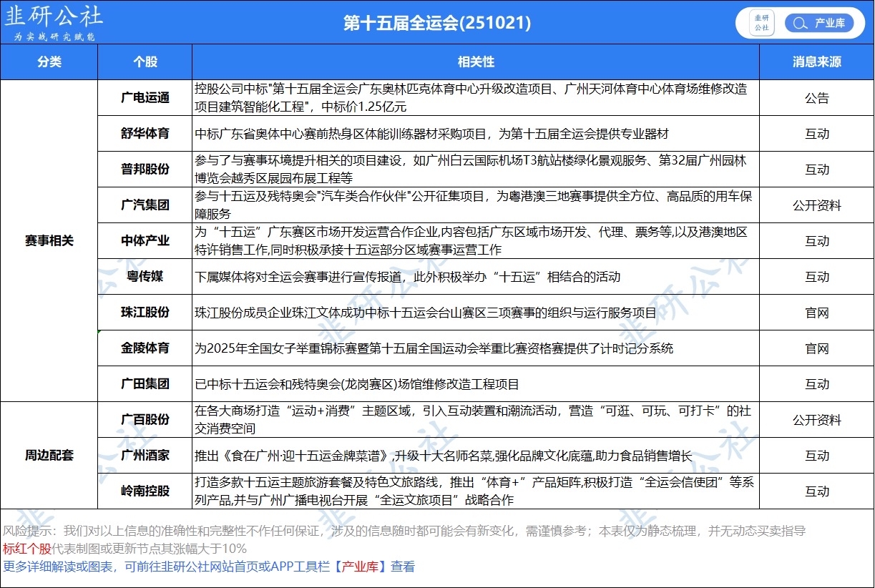Screen dimensions: 875x588
Task: Select the 舒华体育 stock cell
Action: coord(145,134)
